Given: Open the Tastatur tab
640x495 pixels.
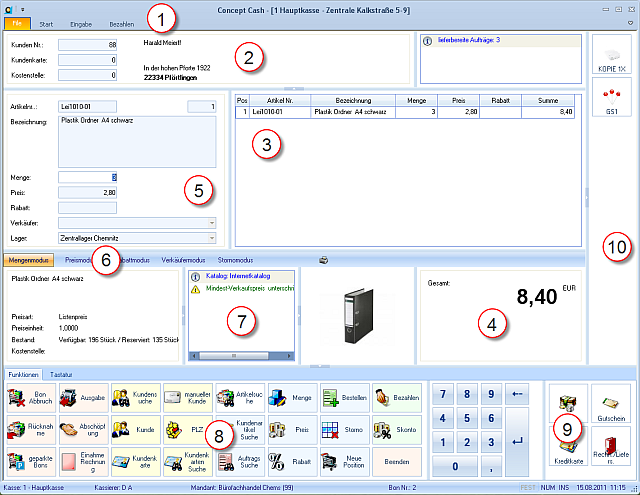Looking at the screenshot, I should [x=61, y=373].
